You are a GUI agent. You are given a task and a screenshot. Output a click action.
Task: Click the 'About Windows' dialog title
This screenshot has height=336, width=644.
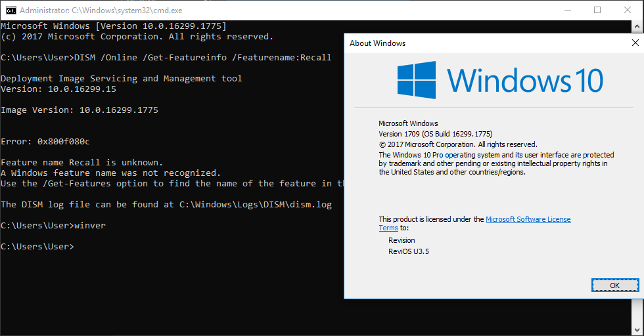tap(377, 43)
